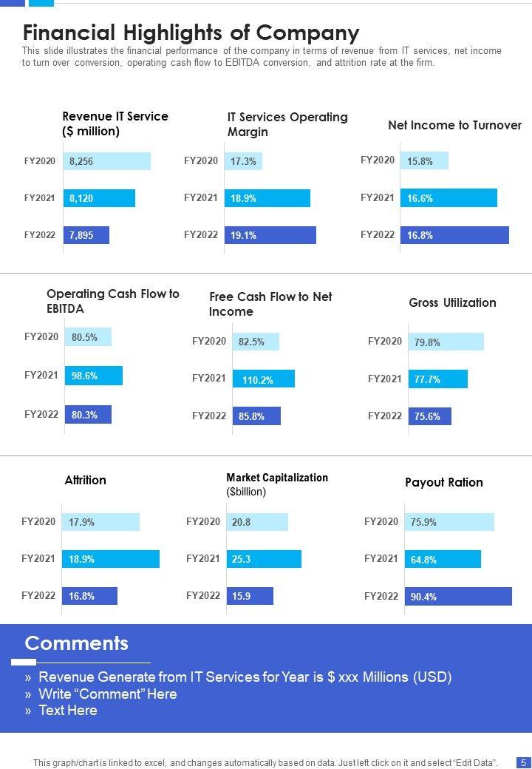Select the 16.6% FY2021 net income bar

click(449, 198)
